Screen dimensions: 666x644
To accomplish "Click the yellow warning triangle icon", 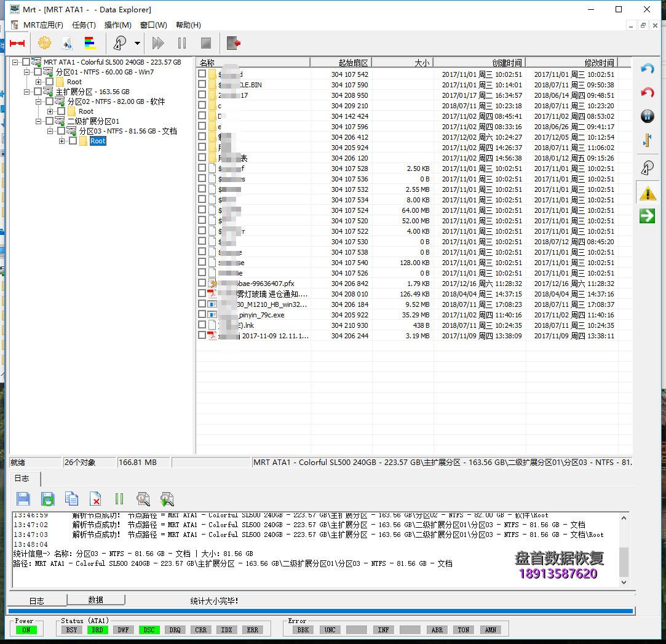I will click(647, 194).
